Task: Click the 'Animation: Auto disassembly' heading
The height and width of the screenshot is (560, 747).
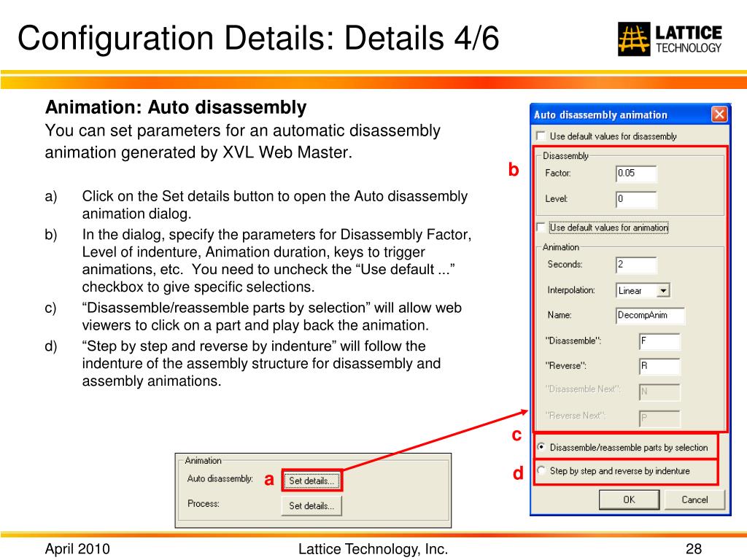Action: [x=176, y=107]
